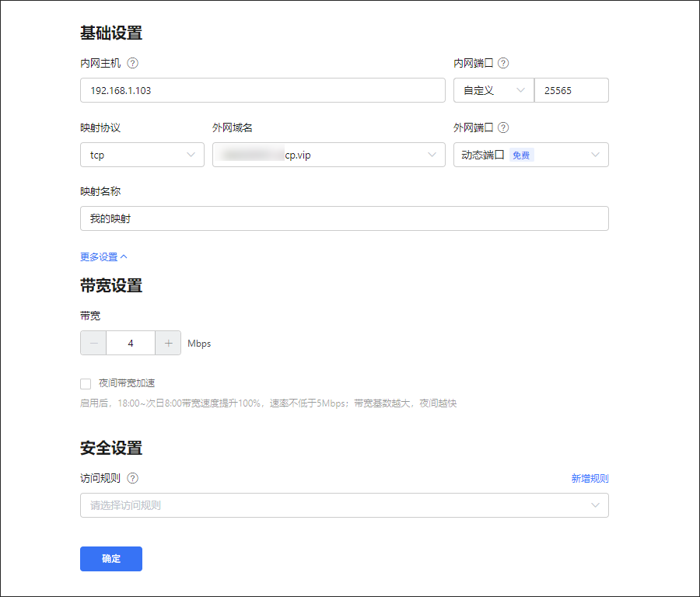Open the 映射协议 tcp dropdown
The height and width of the screenshot is (597, 700).
click(142, 155)
